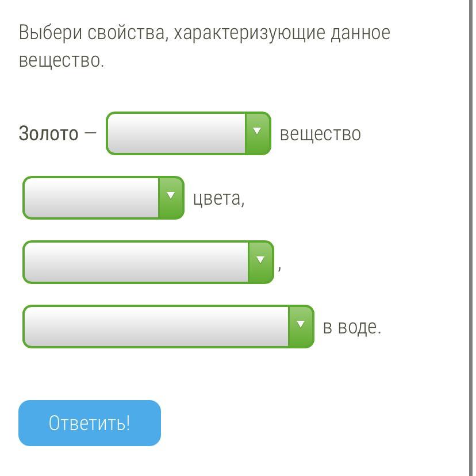The height and width of the screenshot is (476, 476).
Task: Open the dropdown after 'Золото —'
Action: point(176,133)
